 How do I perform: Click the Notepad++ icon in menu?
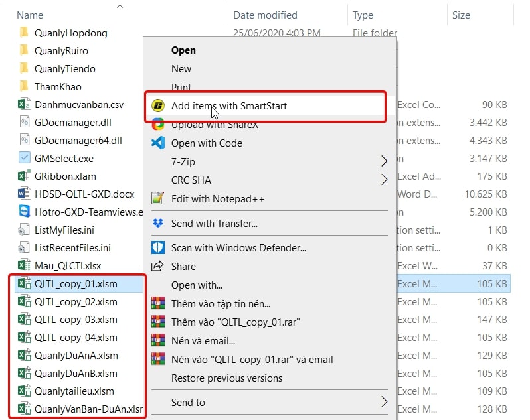[158, 198]
